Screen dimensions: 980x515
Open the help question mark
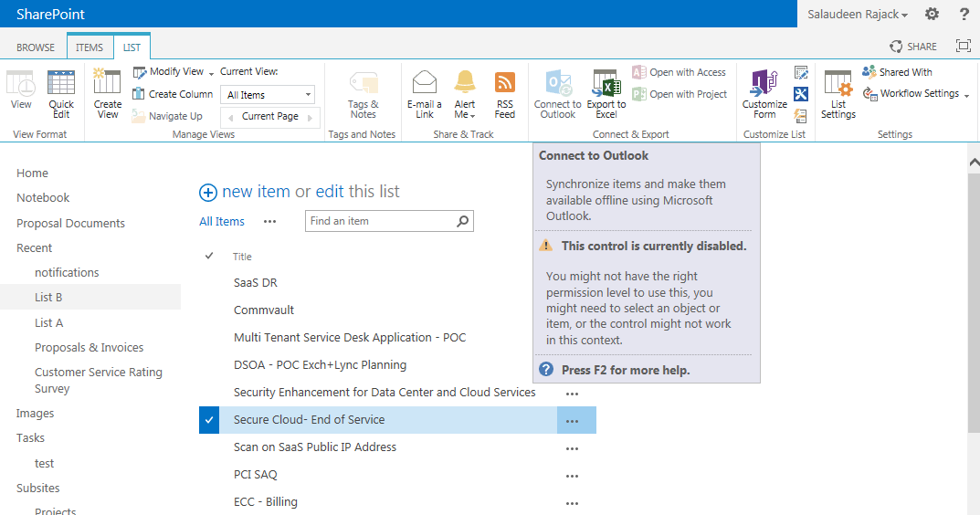coord(964,14)
